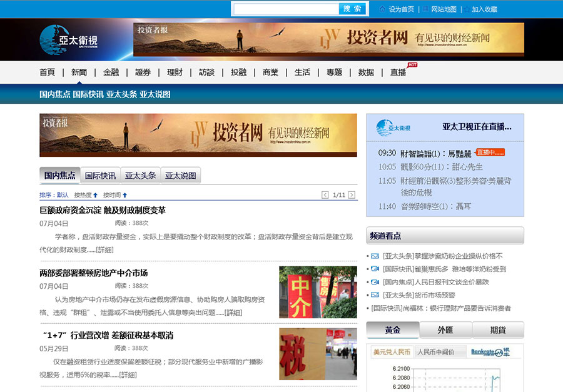Select 美元兑人民币 chart tab
563x392 pixels.
coord(392,352)
